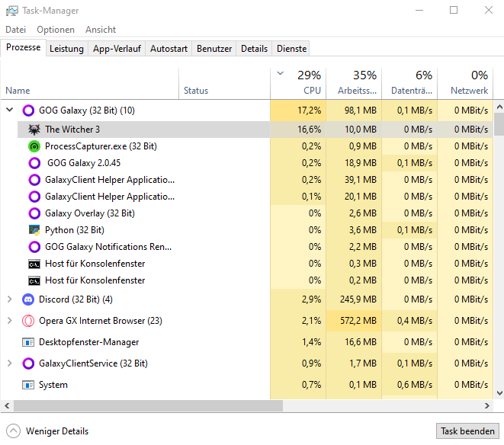
Task: Switch to the Details tab
Action: click(254, 49)
